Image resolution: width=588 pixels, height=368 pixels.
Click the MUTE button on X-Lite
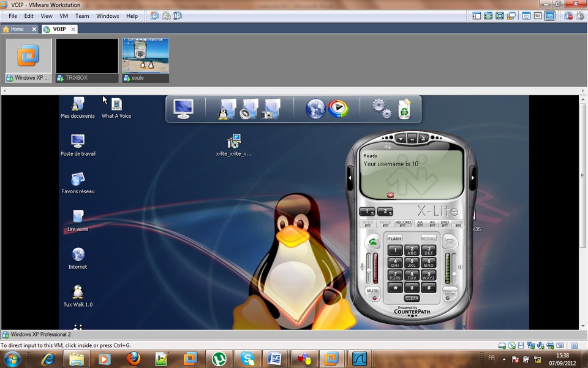click(x=372, y=292)
